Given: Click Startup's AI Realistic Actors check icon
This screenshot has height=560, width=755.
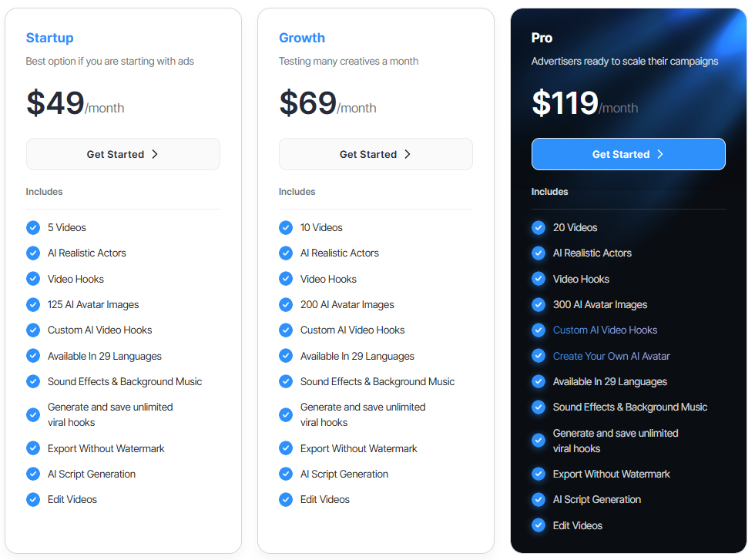Looking at the screenshot, I should 33,253.
